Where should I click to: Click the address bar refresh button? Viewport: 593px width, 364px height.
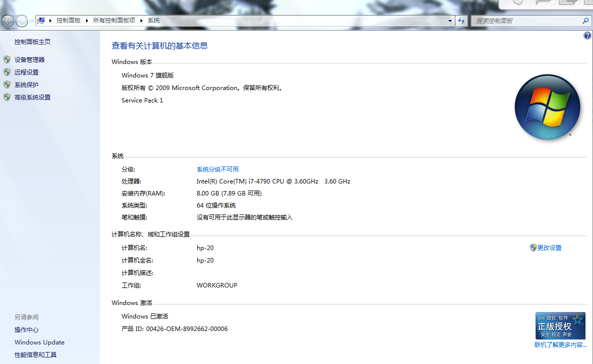[461, 21]
